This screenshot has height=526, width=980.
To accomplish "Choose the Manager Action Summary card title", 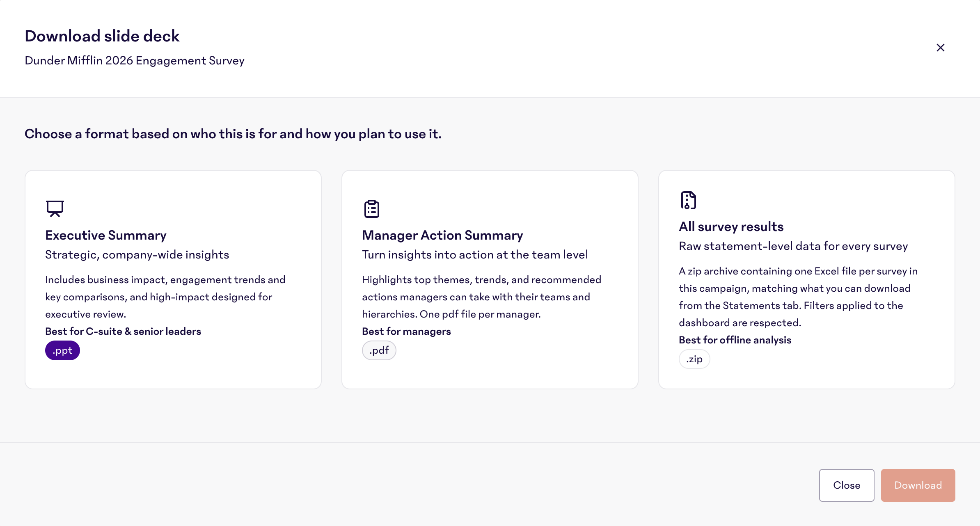I will tap(442, 235).
